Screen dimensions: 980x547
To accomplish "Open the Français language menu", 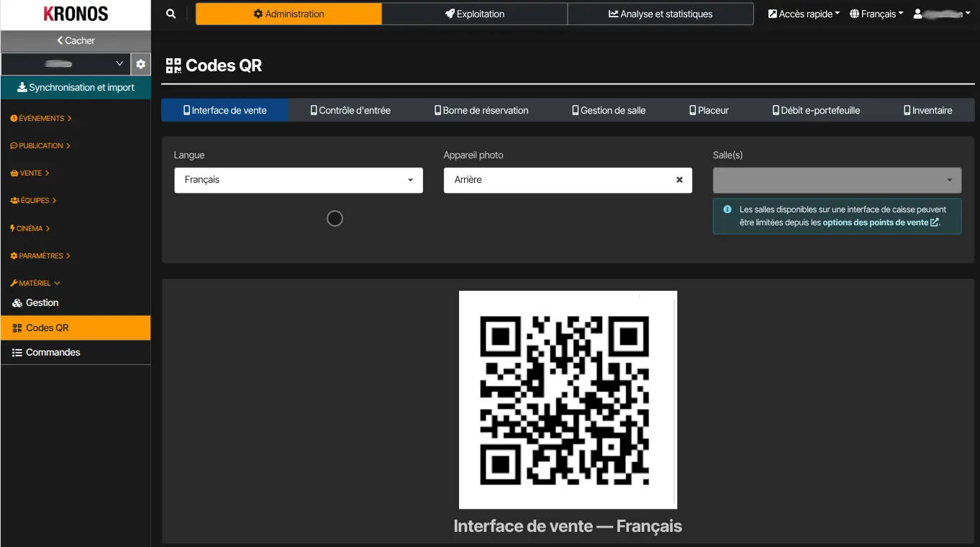I will coord(876,14).
